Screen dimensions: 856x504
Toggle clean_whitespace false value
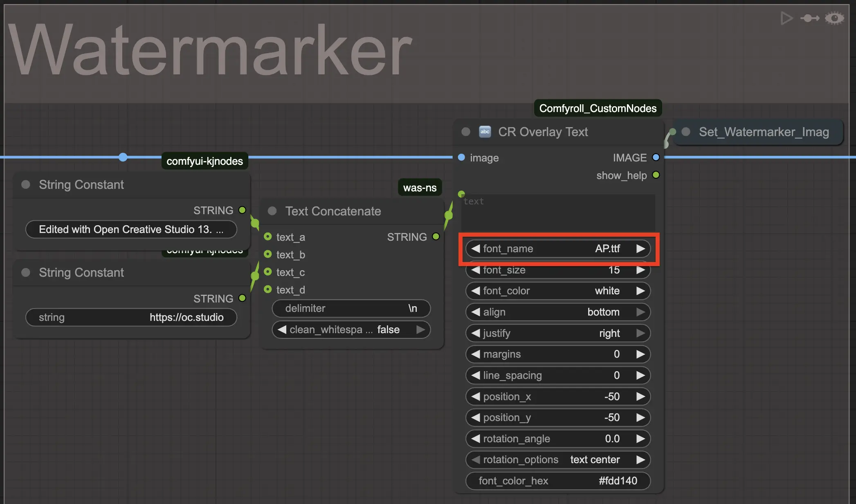pyautogui.click(x=388, y=329)
